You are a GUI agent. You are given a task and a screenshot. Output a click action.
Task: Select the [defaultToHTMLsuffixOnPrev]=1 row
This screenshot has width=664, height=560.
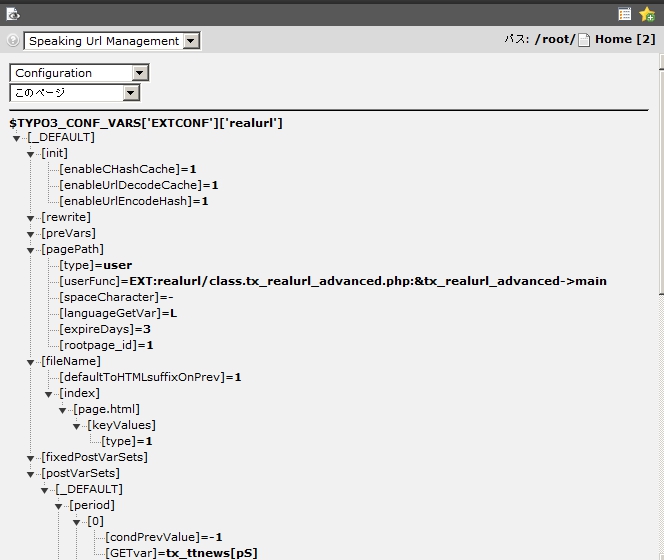coord(150,377)
